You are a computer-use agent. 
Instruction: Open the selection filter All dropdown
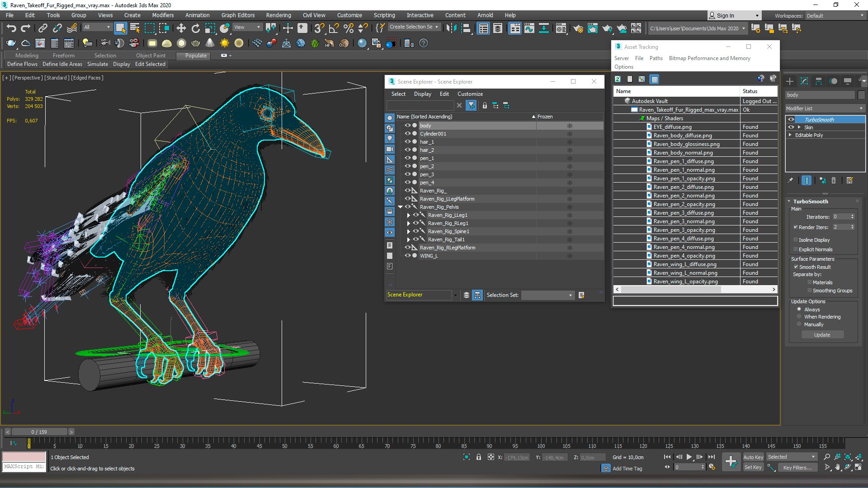pos(97,27)
